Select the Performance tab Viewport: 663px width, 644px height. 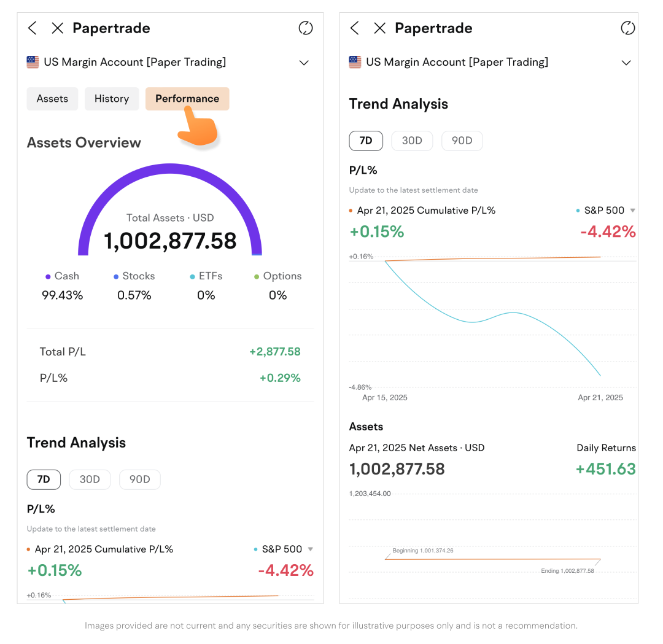pyautogui.click(x=187, y=99)
